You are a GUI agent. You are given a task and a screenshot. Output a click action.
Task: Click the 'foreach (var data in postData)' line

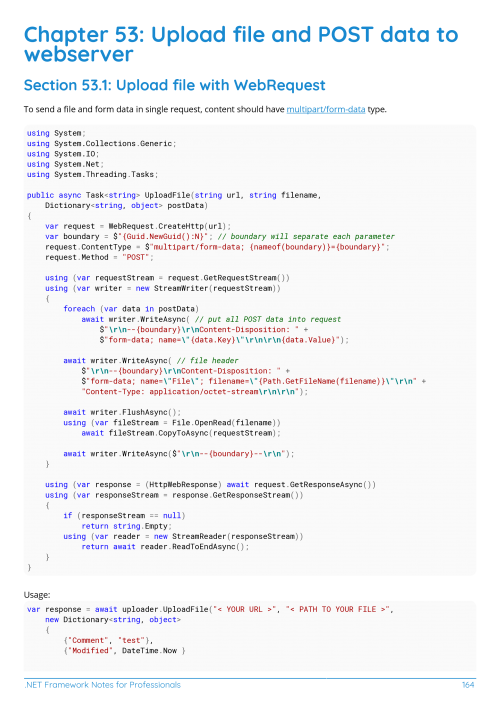tap(131, 309)
